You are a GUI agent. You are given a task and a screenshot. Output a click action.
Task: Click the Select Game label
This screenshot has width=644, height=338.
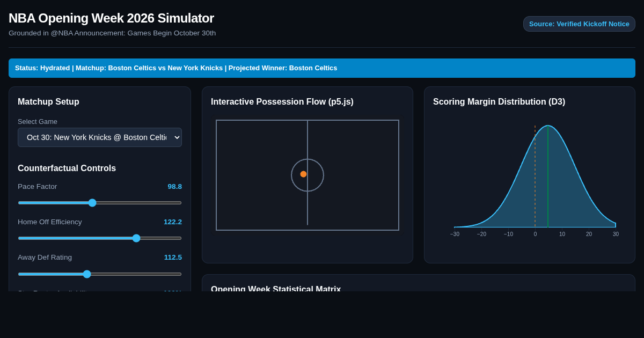[38, 122]
